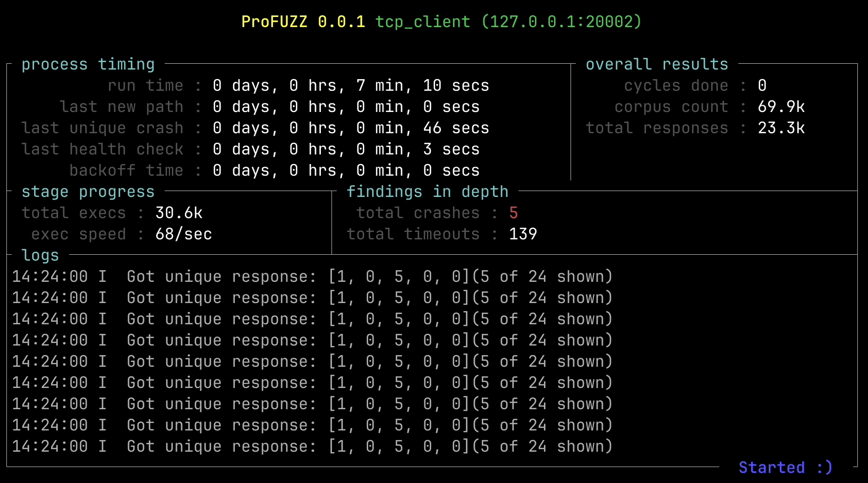Click the 'backoff time' label

click(x=126, y=170)
